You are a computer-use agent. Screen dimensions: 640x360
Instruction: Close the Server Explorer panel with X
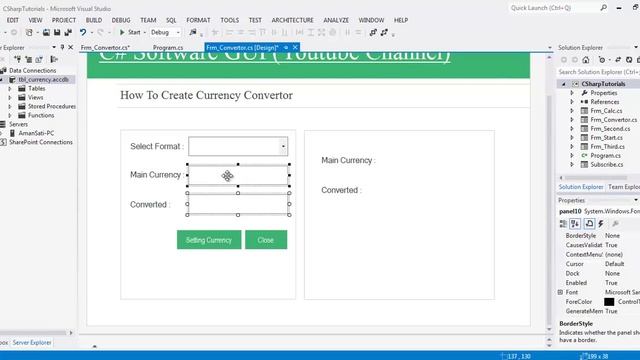click(x=71, y=47)
